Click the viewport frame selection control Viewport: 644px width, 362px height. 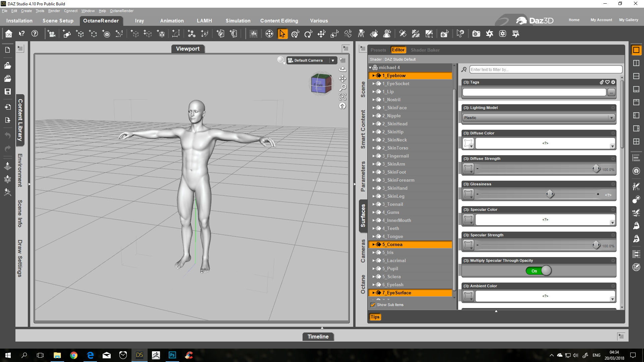(342, 97)
